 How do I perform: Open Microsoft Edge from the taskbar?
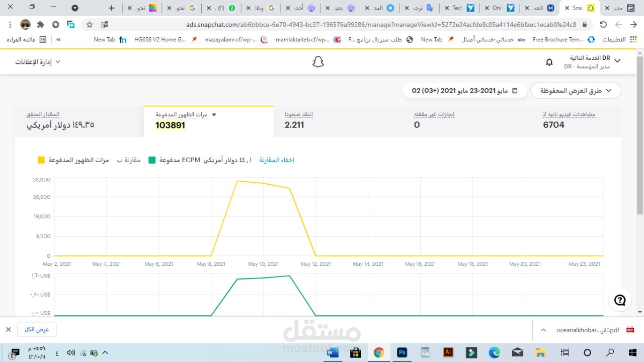pos(495,352)
